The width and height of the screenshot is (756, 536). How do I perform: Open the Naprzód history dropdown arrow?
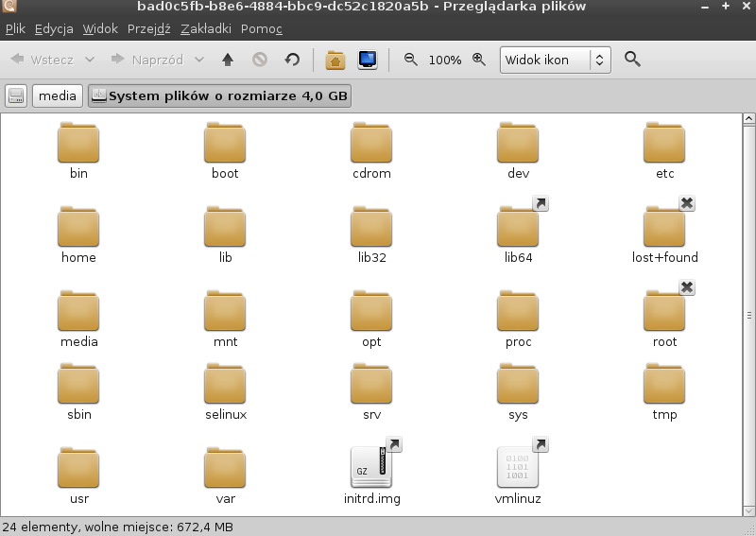(199, 60)
